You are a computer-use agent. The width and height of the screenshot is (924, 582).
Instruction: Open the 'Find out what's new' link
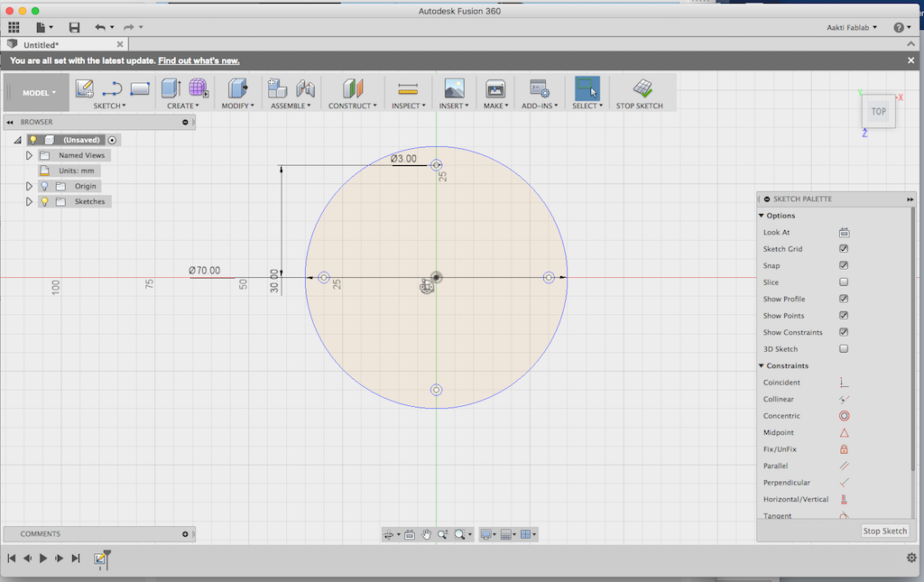[x=199, y=60]
